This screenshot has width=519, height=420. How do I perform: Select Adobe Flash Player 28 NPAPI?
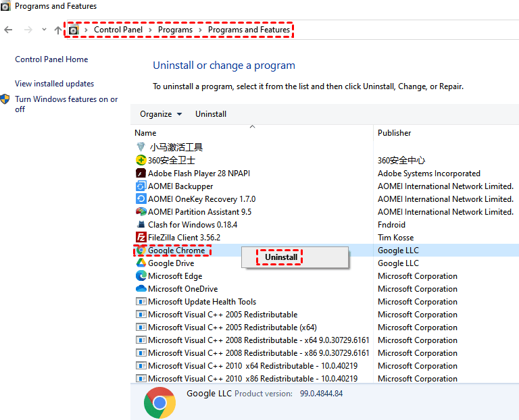click(x=199, y=174)
